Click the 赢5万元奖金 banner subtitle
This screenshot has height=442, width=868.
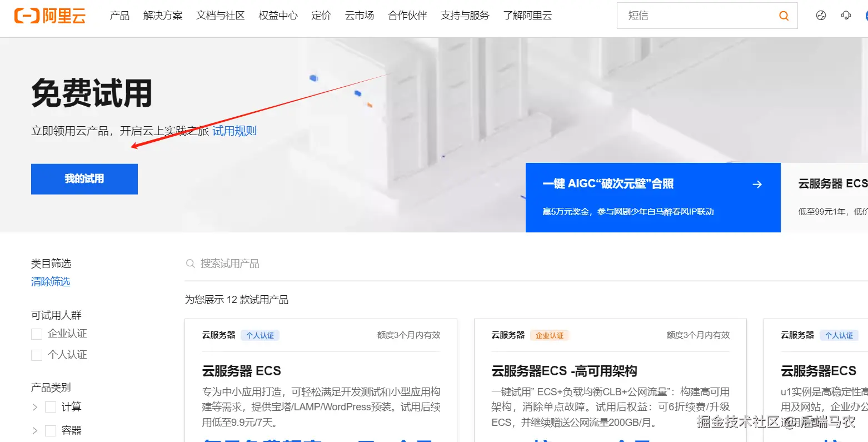(x=628, y=212)
